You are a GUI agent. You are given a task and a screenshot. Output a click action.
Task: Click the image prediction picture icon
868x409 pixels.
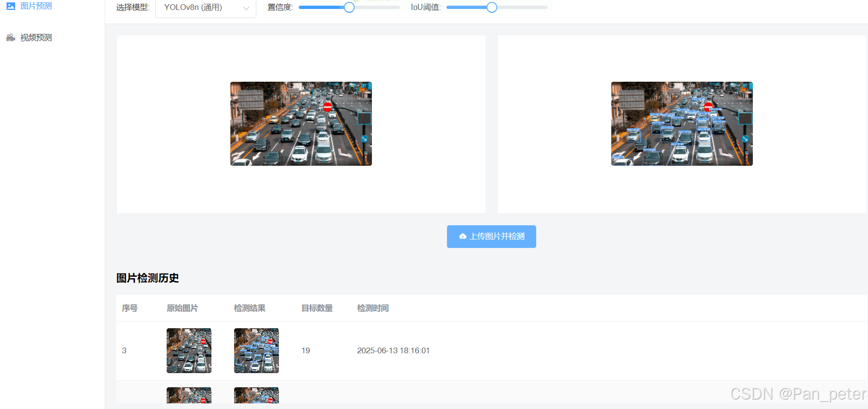coord(11,6)
